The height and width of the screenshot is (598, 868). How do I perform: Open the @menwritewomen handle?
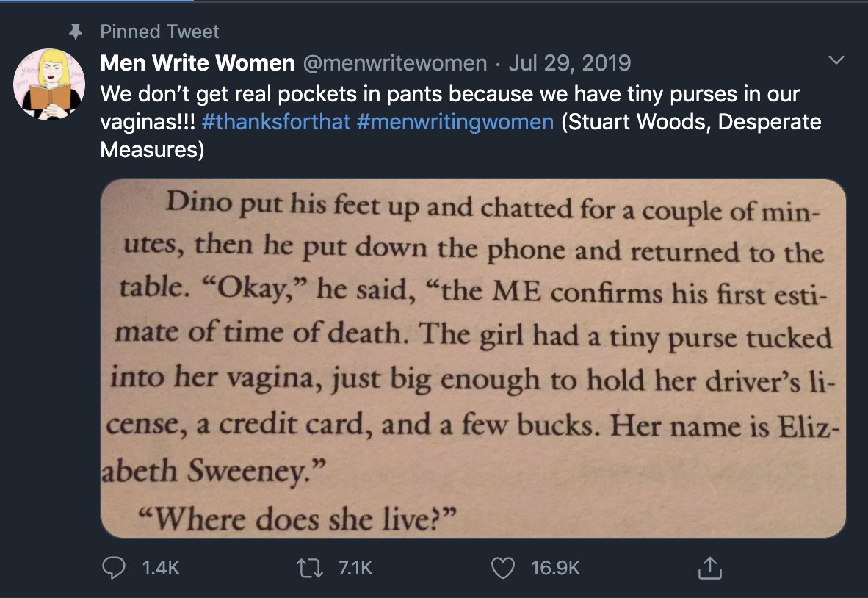395,62
